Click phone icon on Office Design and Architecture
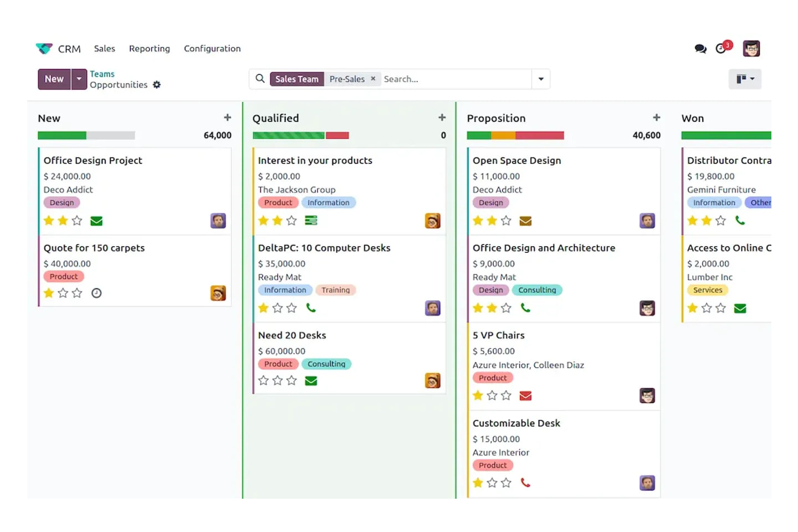This screenshot has height=532, width=798. coord(525,308)
